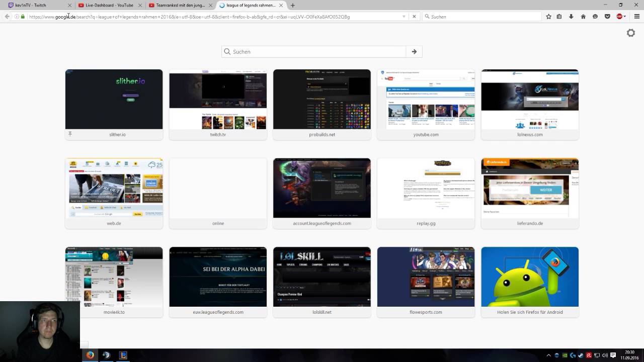Viewport: 644px width, 362px height.
Task: Open Logitech Gaming icon in tray
Action: point(573,355)
